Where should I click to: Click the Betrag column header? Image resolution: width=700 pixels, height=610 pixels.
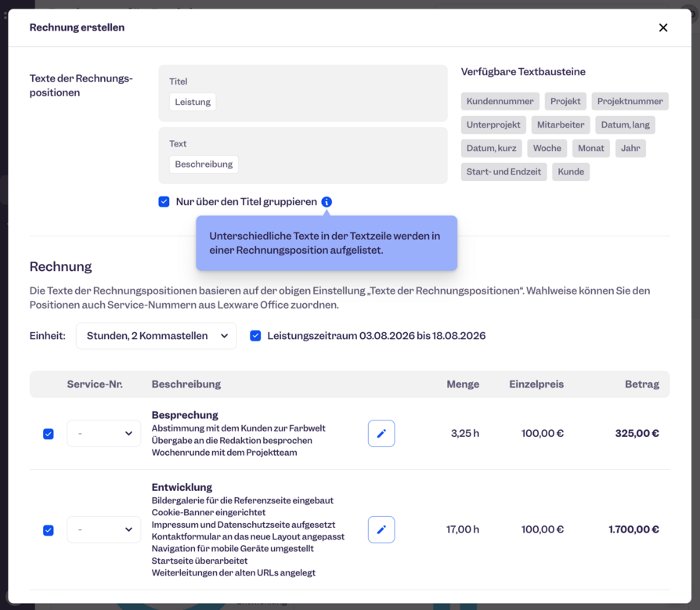point(642,384)
